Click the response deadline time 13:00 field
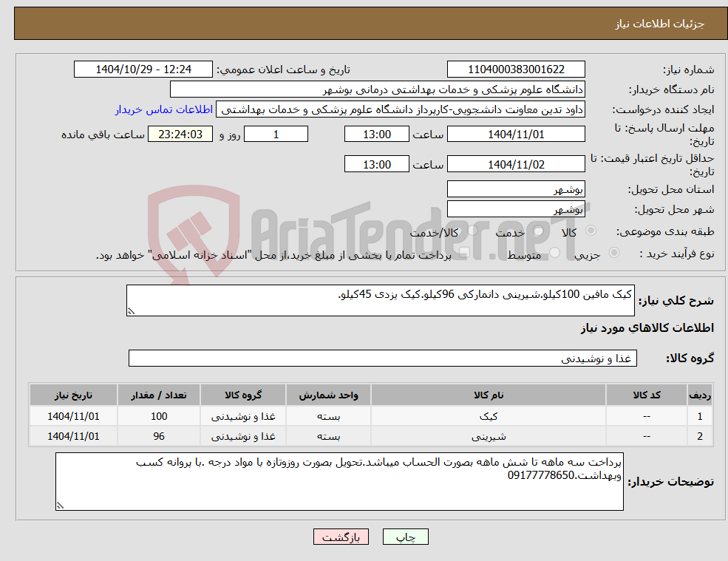 click(x=376, y=135)
